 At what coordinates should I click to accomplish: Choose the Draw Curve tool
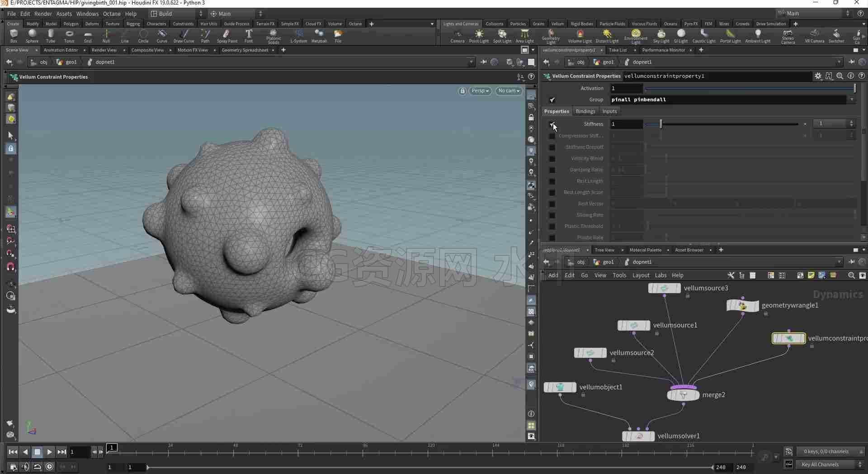[184, 36]
